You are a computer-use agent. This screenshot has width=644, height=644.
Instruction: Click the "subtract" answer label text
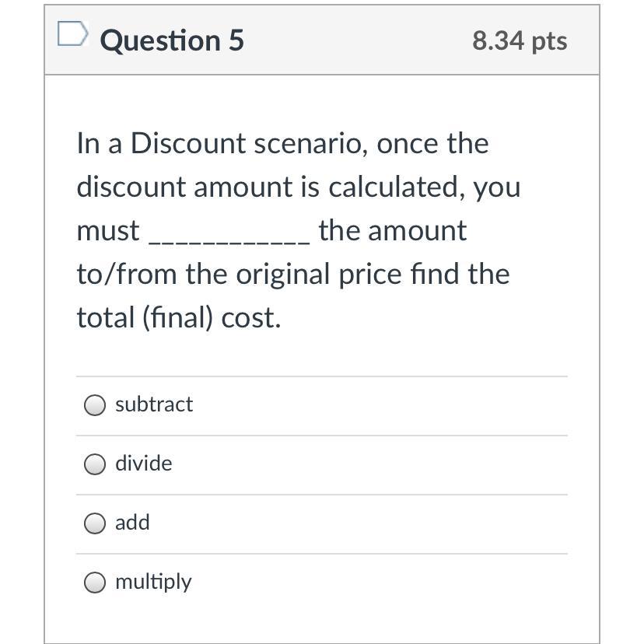pyautogui.click(x=154, y=404)
